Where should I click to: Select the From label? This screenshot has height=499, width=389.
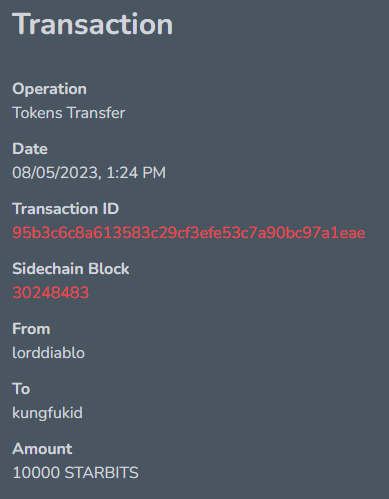point(31,329)
